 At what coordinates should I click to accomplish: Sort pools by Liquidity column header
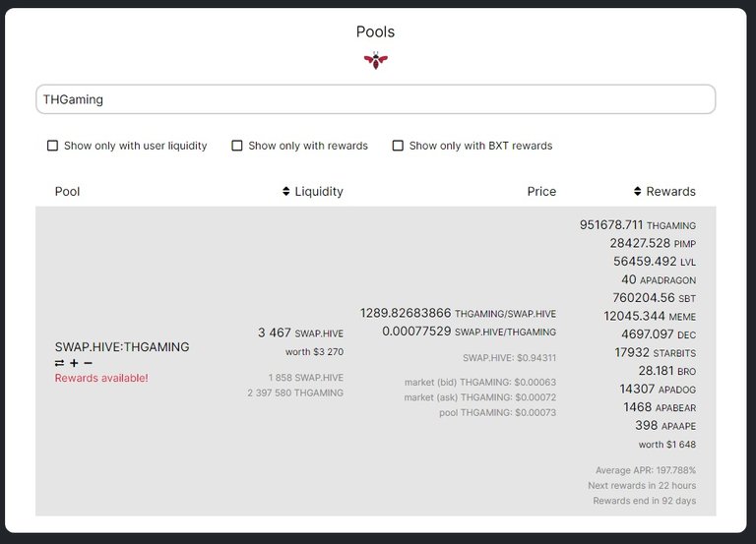[319, 191]
